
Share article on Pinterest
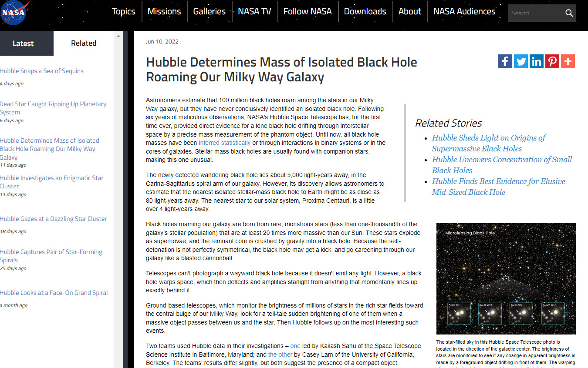coord(552,61)
